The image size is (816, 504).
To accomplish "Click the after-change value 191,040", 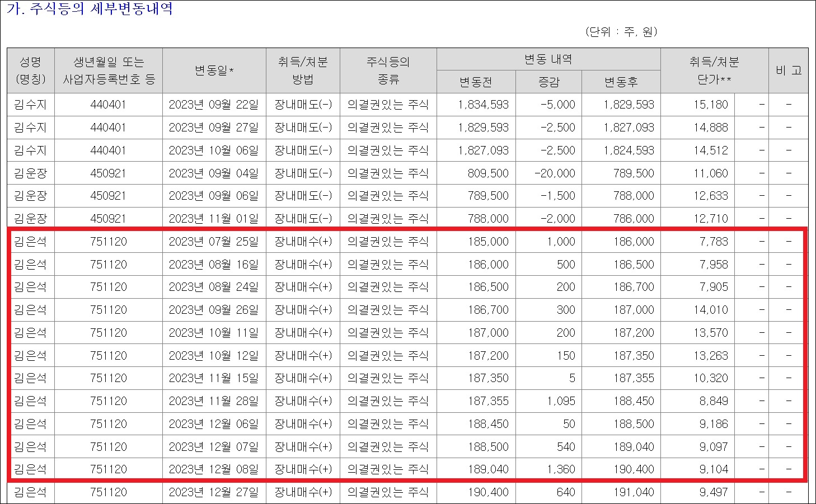I will coord(634,492).
